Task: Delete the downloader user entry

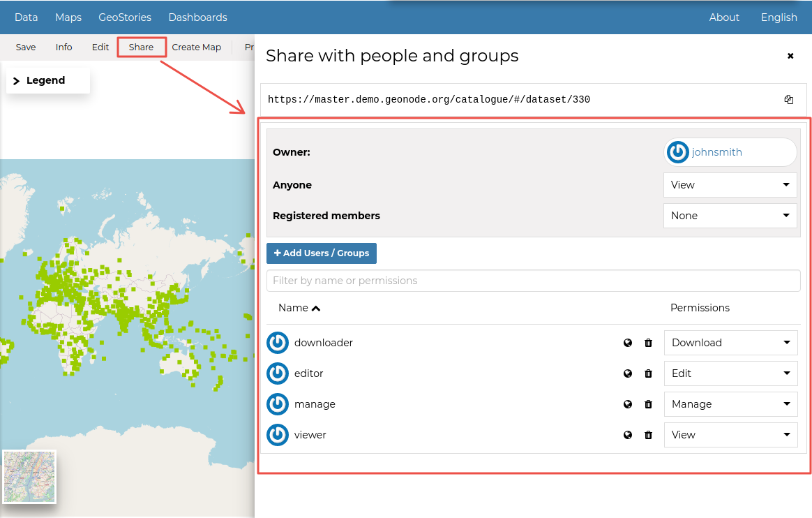Action: pos(648,343)
